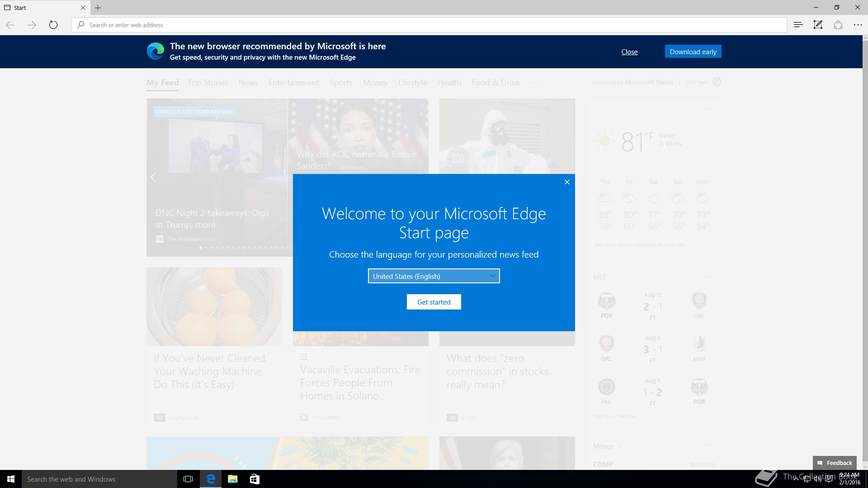The width and height of the screenshot is (868, 488).
Task: Click previous slide arrow on carousel
Action: click(x=153, y=178)
